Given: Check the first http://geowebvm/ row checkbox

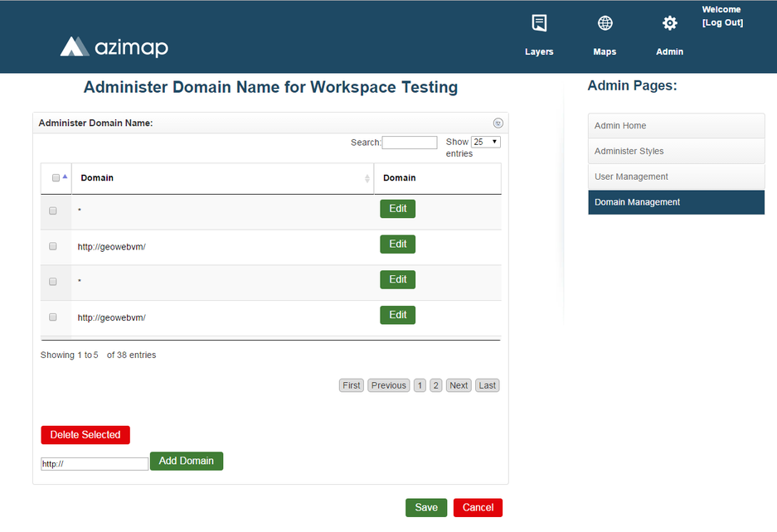Looking at the screenshot, I should pyautogui.click(x=53, y=247).
